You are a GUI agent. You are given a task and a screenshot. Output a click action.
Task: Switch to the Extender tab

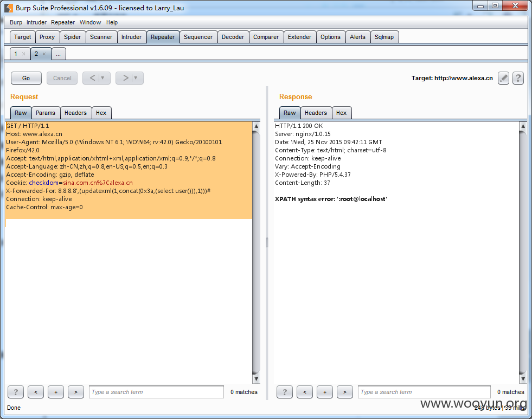(x=299, y=37)
